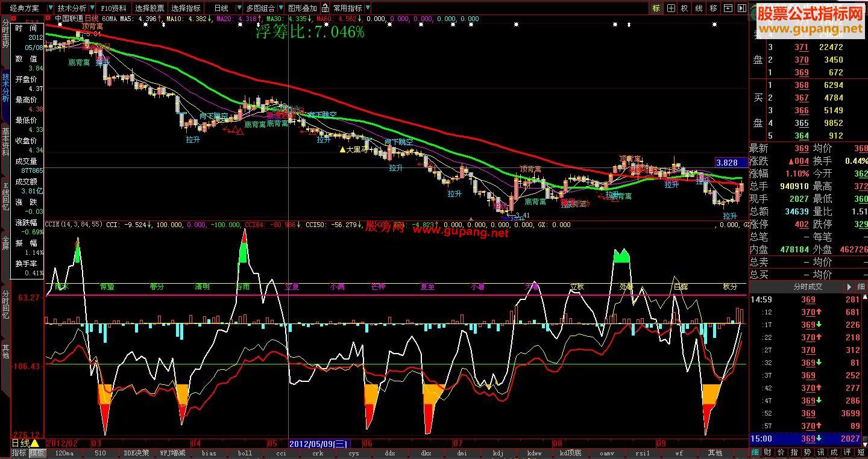Viewport: 868px width, 459px height.
Task: Click the collapse panel window icon
Action: tap(728, 8)
